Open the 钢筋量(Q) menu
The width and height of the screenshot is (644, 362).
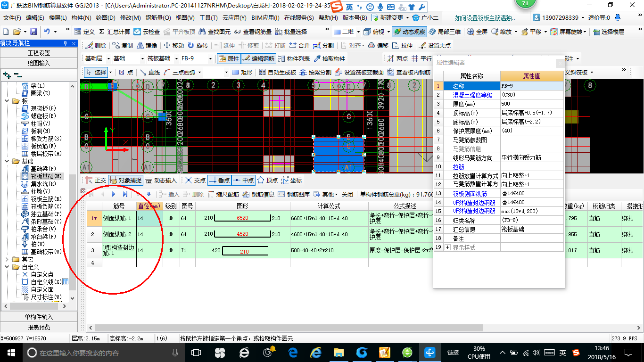pyautogui.click(x=158, y=17)
